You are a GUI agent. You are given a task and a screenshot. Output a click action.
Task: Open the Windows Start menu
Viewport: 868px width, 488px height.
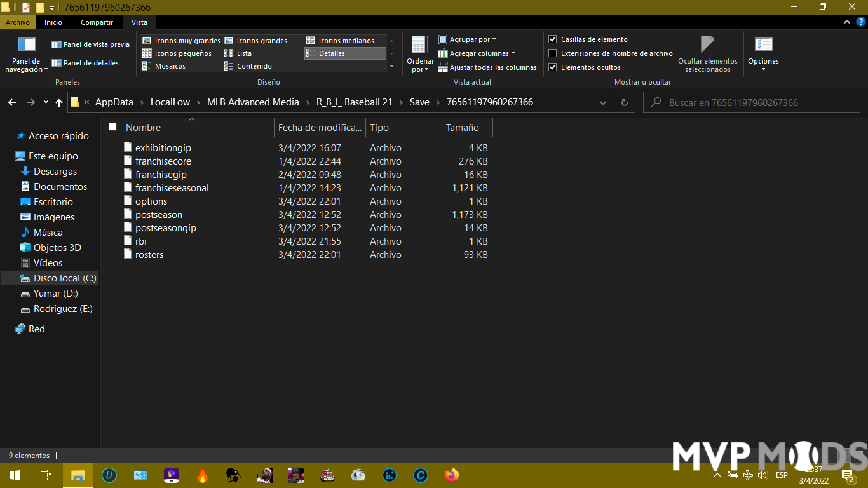[x=15, y=475]
